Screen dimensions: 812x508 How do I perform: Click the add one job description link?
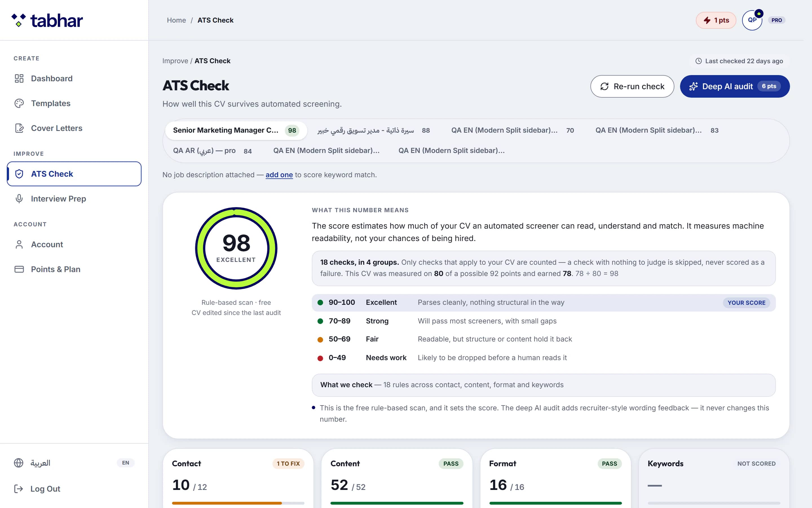(x=279, y=175)
